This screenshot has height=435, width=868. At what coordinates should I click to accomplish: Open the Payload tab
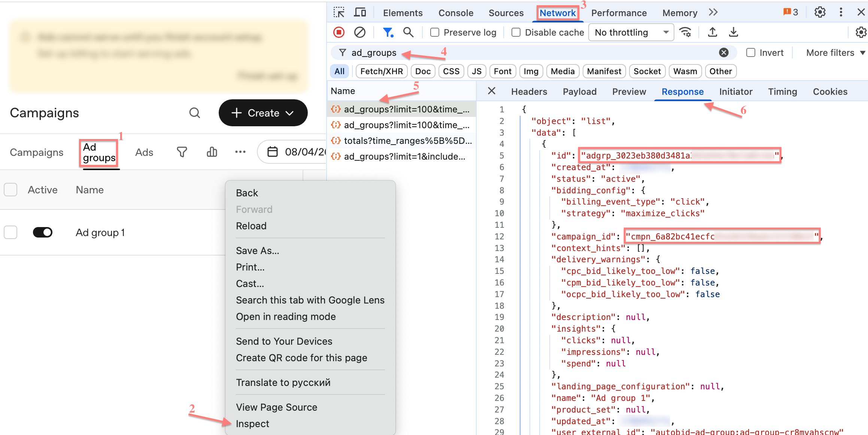tap(580, 91)
